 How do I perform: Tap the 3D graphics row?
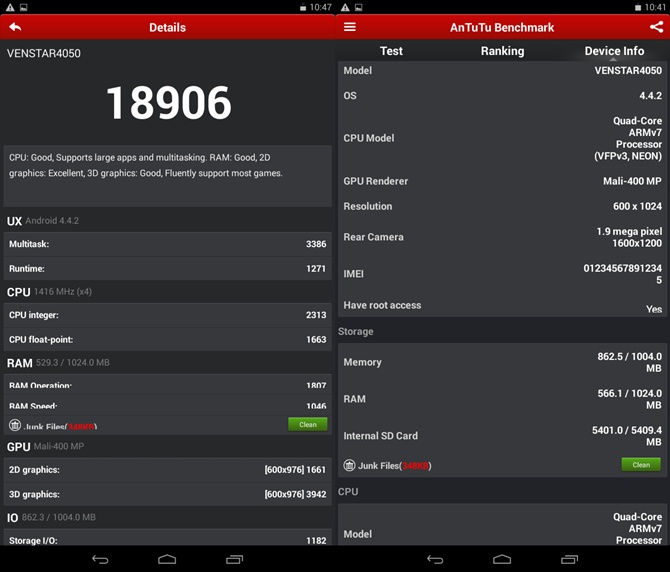tap(168, 494)
